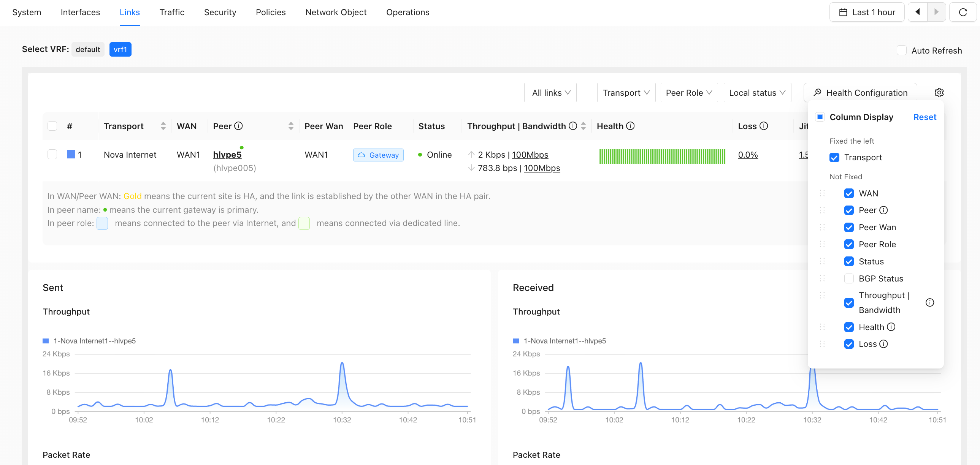Click info icon beside Health in Column Display
The width and height of the screenshot is (980, 465).
pyautogui.click(x=891, y=327)
